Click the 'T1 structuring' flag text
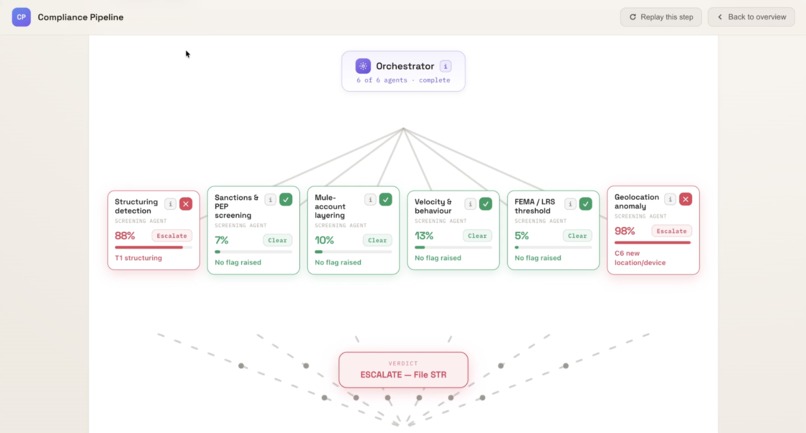Image resolution: width=806 pixels, height=433 pixels. click(x=138, y=258)
